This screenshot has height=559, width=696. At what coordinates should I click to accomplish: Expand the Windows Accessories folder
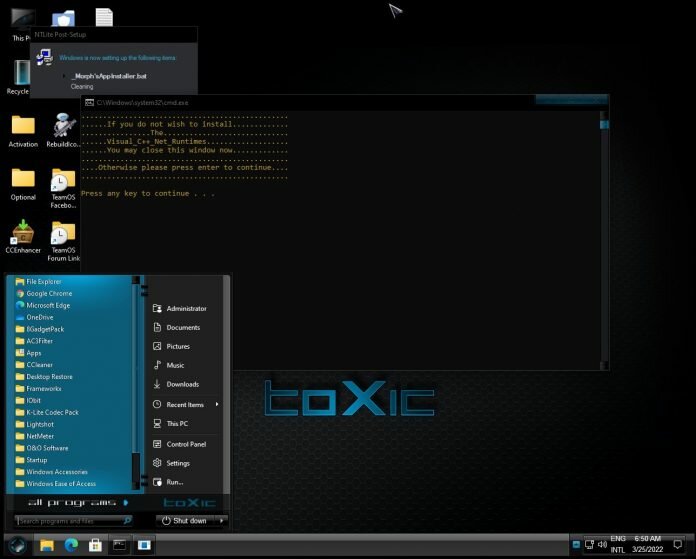pyautogui.click(x=51, y=472)
